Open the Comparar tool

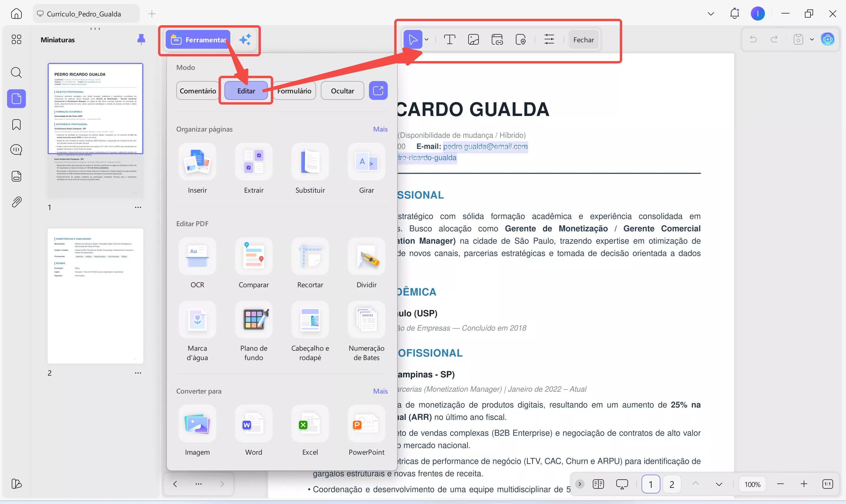click(254, 263)
